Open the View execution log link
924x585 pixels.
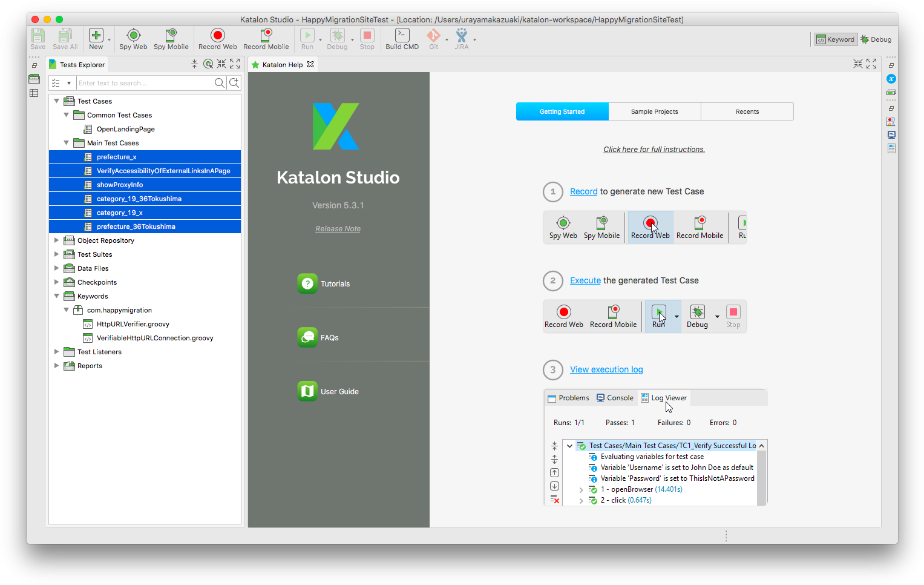[x=606, y=369]
